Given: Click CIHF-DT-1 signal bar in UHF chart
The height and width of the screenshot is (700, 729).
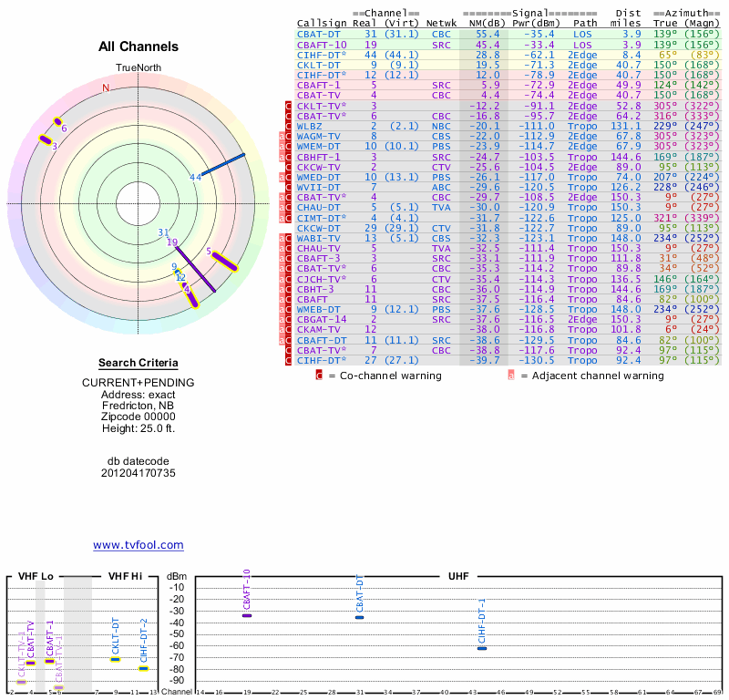Looking at the screenshot, I should click(482, 648).
